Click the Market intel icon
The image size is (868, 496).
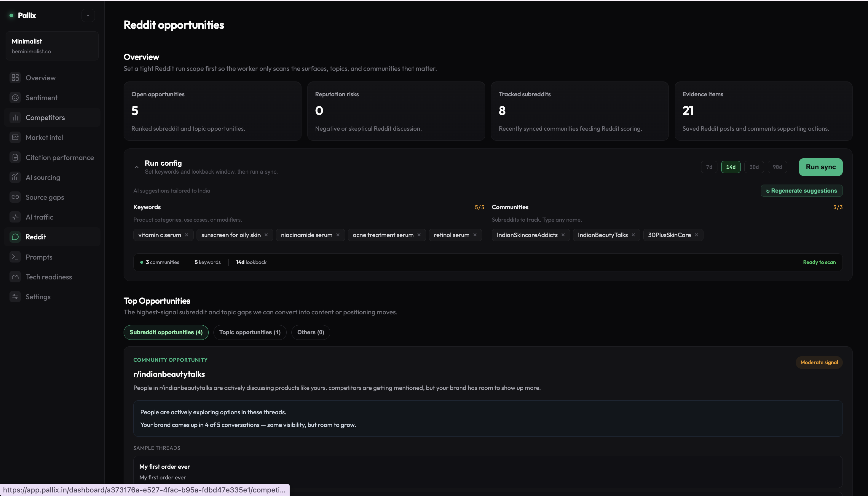point(15,137)
